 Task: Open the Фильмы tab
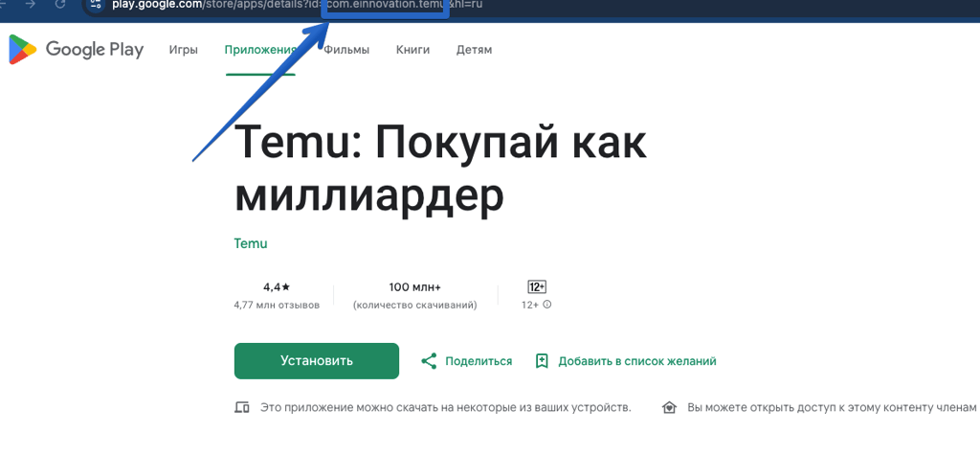tap(346, 50)
